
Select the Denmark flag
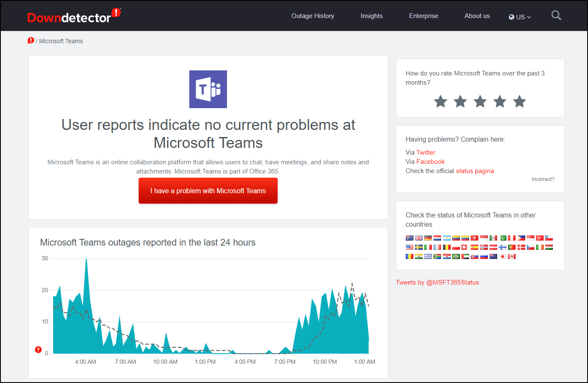coord(521,247)
